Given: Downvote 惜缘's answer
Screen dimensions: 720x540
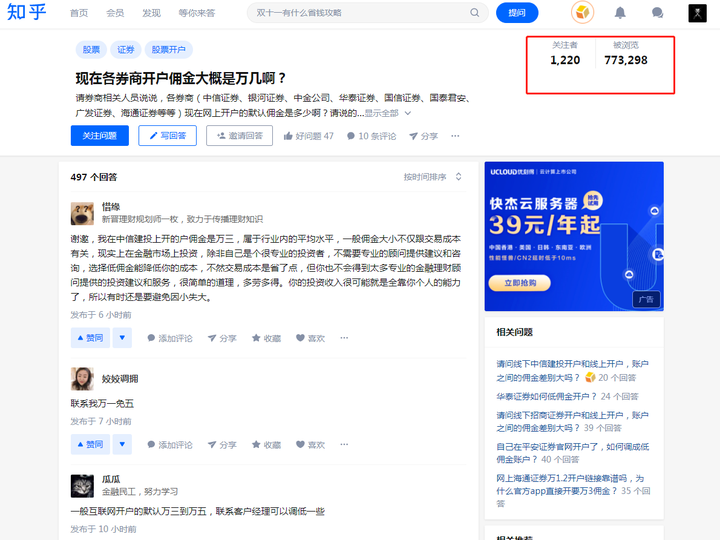Looking at the screenshot, I should 122,338.
